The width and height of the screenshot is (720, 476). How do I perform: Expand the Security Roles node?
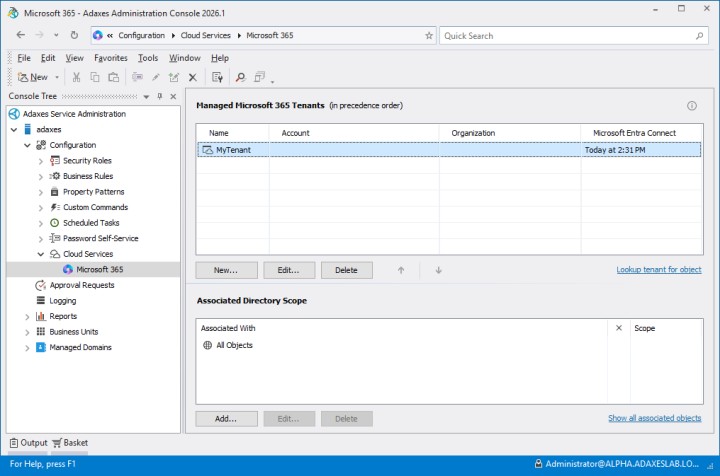[41, 161]
